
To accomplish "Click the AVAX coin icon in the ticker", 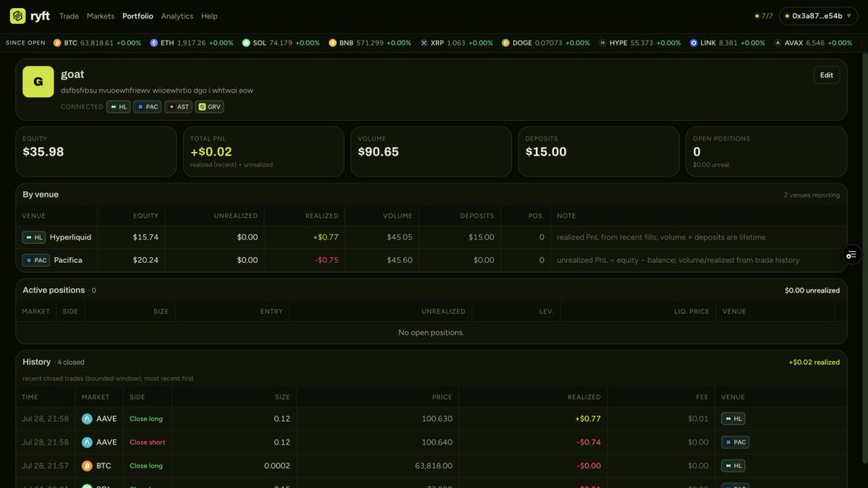I will (x=778, y=43).
